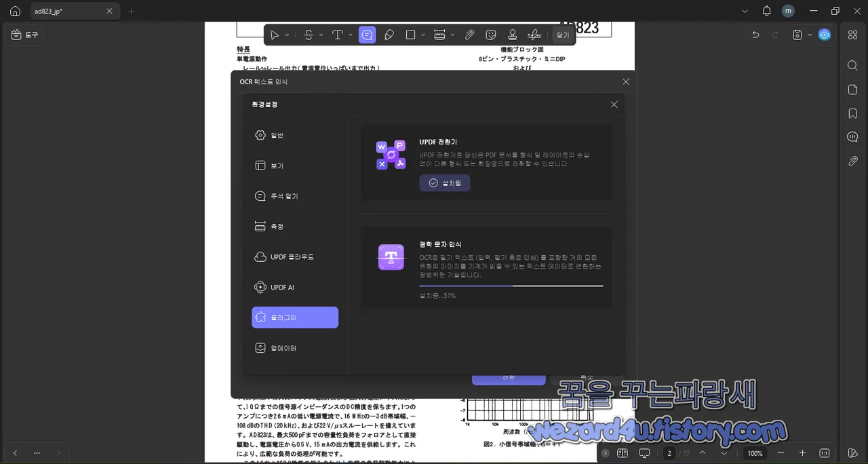The width and height of the screenshot is (868, 464).
Task: Select the Rectangle shape tool
Action: pos(411,35)
